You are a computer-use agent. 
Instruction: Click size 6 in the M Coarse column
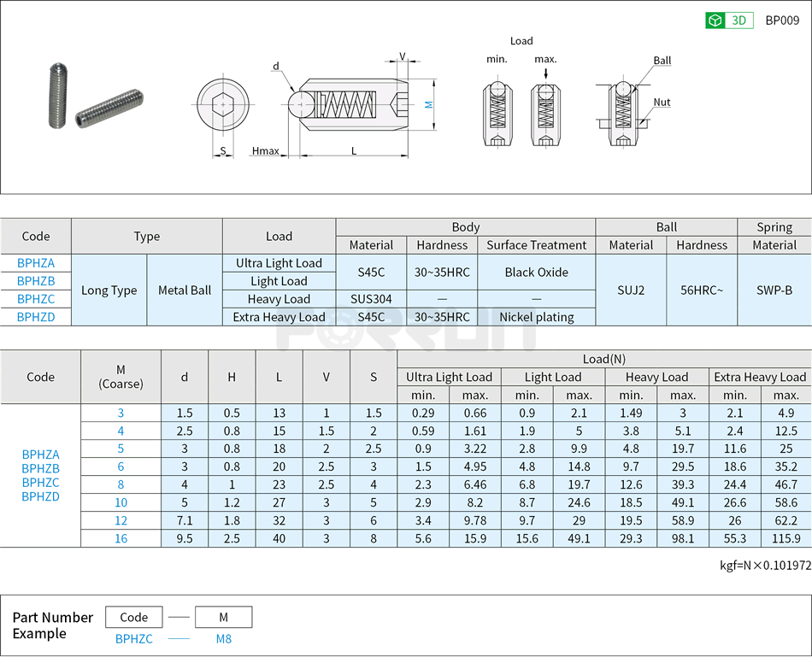click(x=121, y=466)
